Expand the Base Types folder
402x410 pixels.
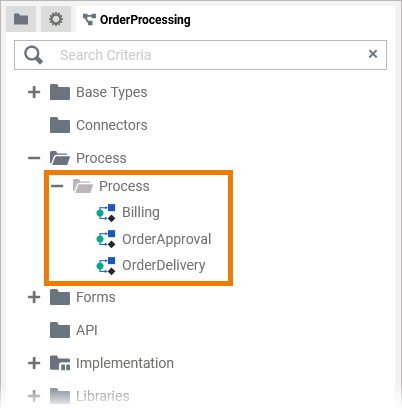(x=34, y=92)
